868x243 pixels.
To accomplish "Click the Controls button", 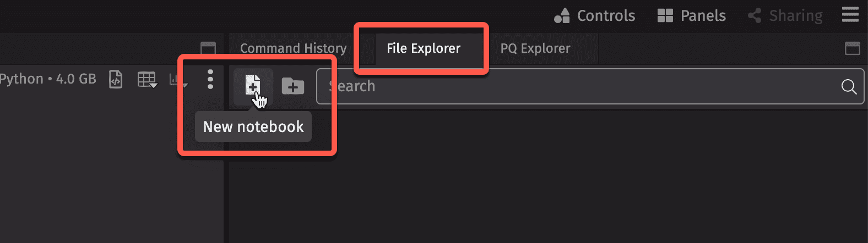I will coord(595,15).
